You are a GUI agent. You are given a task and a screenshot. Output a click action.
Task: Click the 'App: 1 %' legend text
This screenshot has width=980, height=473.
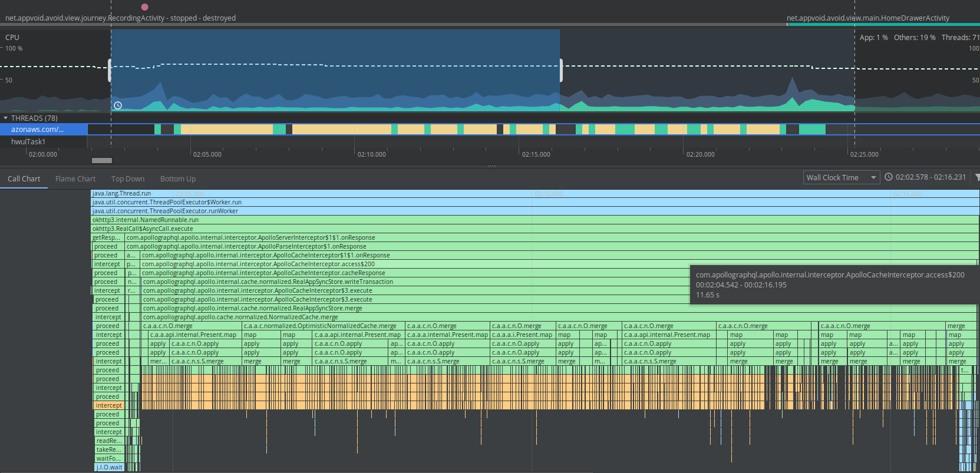click(874, 38)
